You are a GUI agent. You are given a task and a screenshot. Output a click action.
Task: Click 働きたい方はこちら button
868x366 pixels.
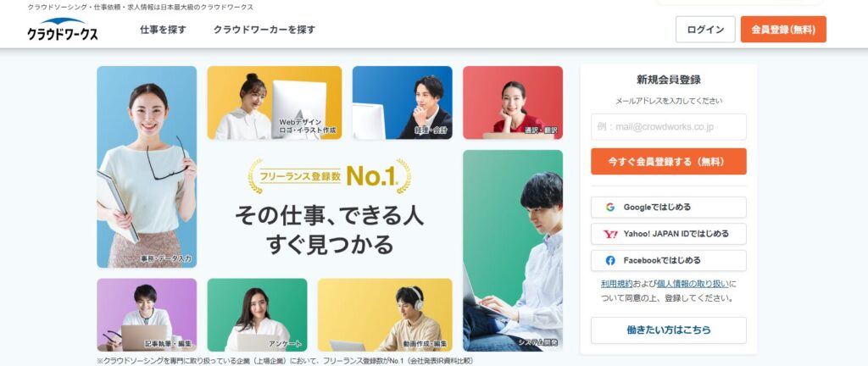668,330
